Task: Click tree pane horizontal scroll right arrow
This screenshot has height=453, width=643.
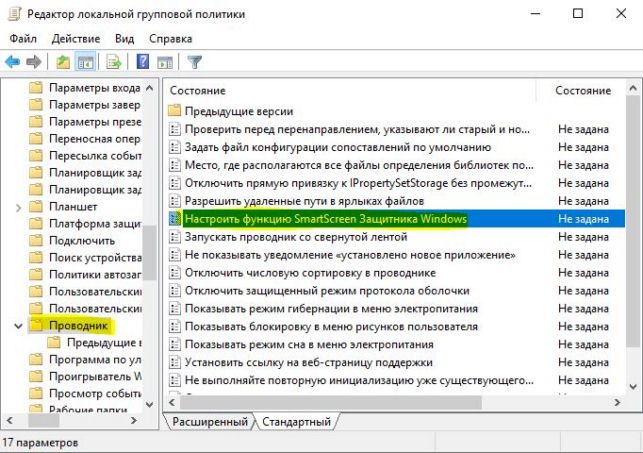Action: coord(134,420)
